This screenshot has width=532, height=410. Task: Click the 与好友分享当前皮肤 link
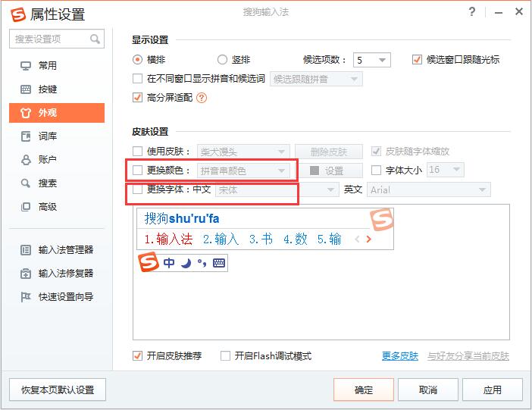(468, 356)
